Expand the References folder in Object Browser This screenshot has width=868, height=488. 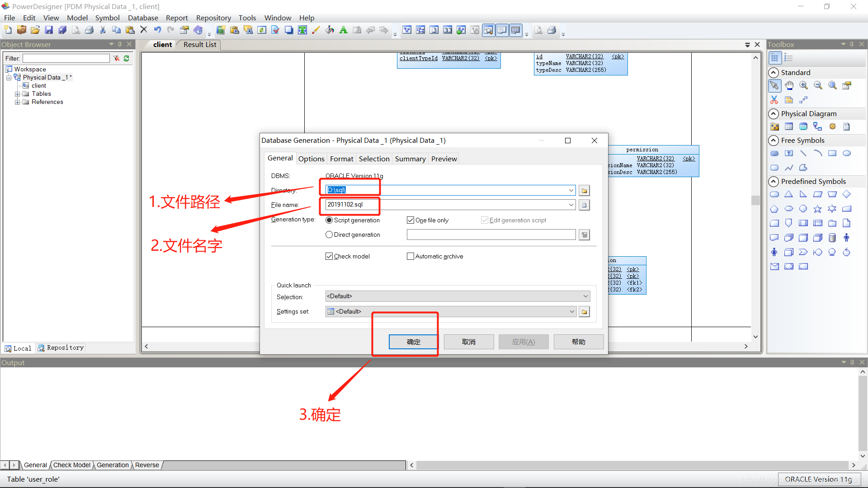click(17, 102)
